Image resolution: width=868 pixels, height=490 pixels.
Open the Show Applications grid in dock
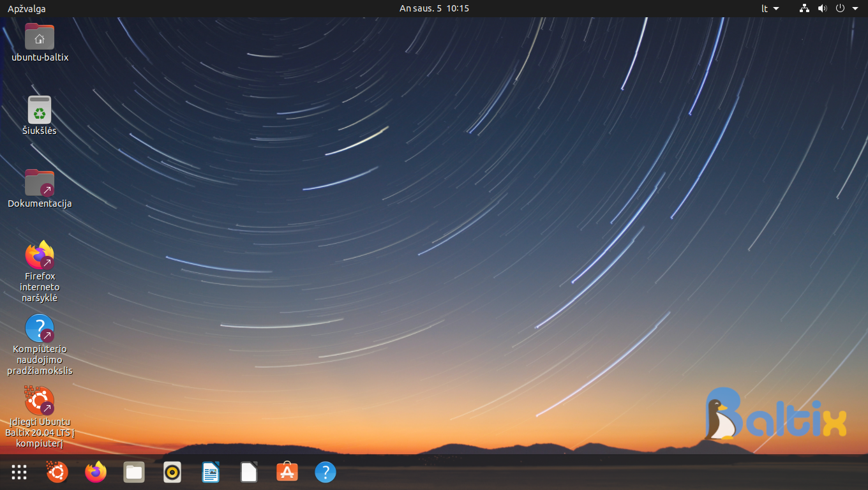[19, 472]
